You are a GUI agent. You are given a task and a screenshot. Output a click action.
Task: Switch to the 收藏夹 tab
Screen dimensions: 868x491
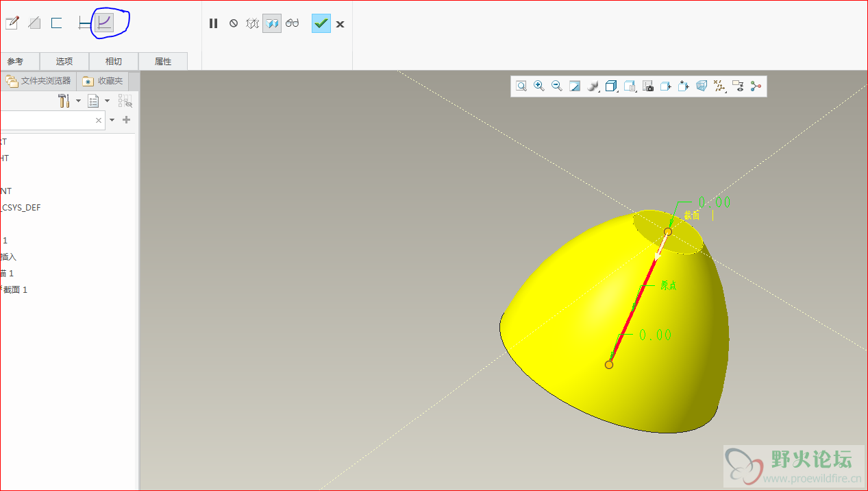click(103, 81)
